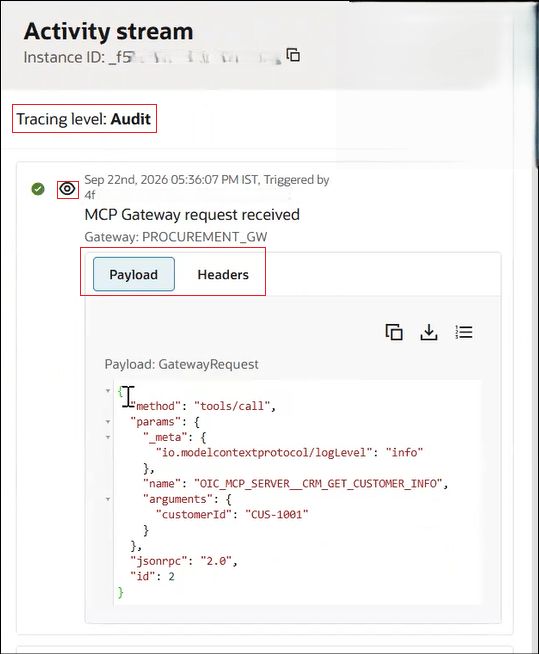Toggle line numbers in payload viewer
The image size is (539, 654).
click(x=463, y=332)
